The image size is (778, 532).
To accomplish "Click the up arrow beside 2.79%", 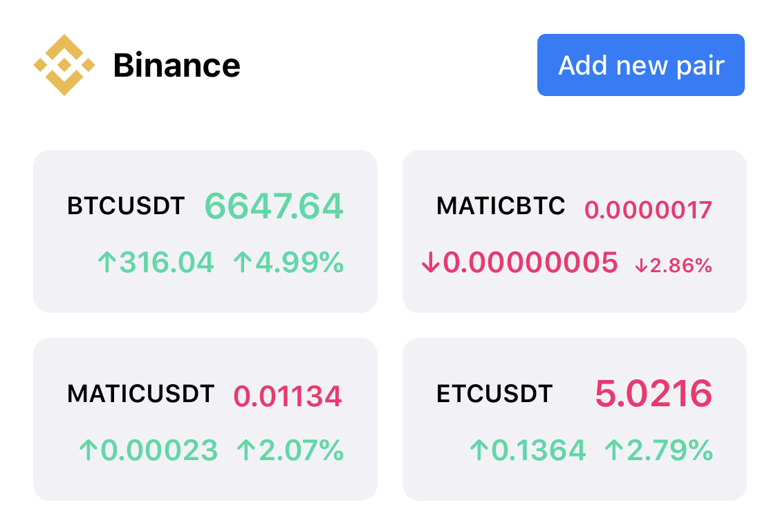I will tap(614, 450).
